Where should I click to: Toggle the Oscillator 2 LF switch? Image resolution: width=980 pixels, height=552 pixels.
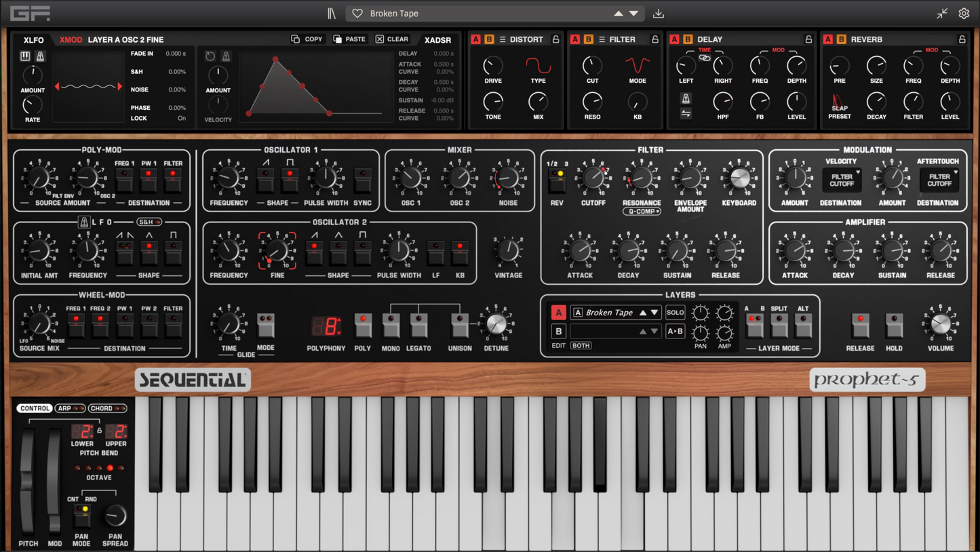[x=435, y=253]
